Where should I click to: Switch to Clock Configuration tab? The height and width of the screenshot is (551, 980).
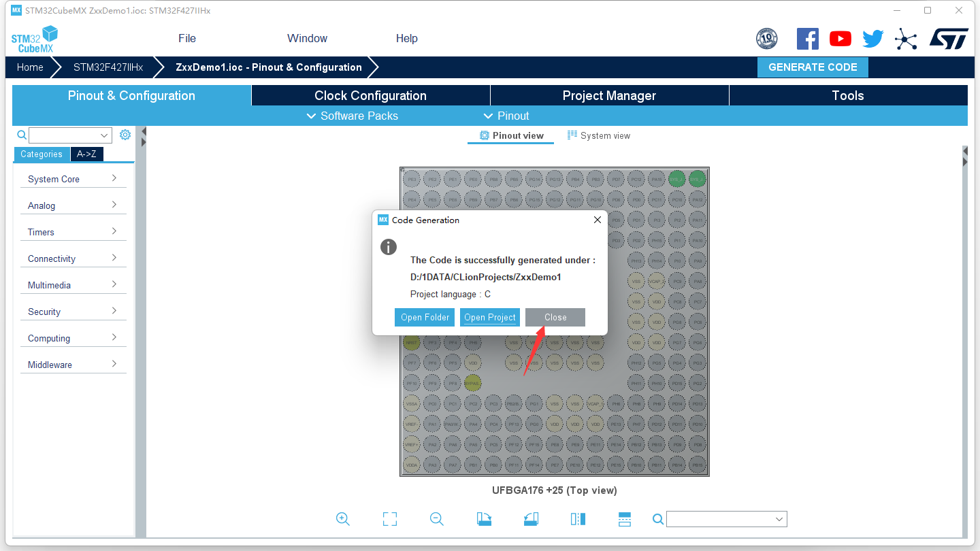[371, 95]
